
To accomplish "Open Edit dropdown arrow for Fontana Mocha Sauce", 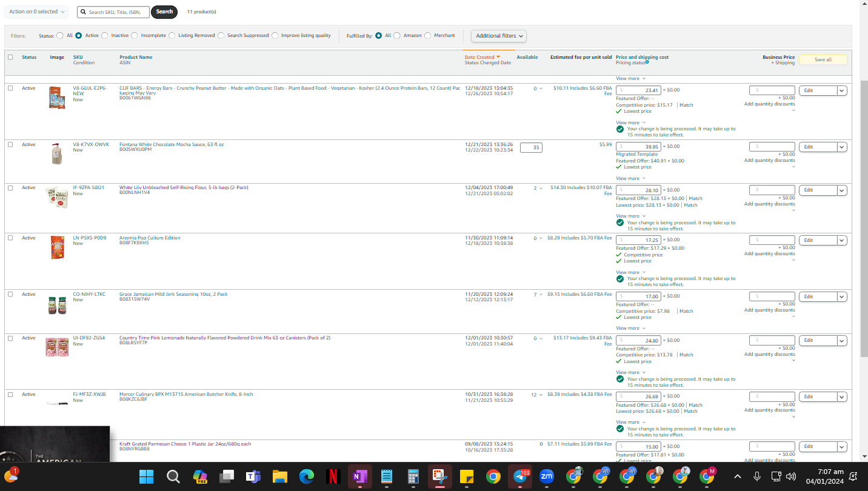I will [842, 147].
